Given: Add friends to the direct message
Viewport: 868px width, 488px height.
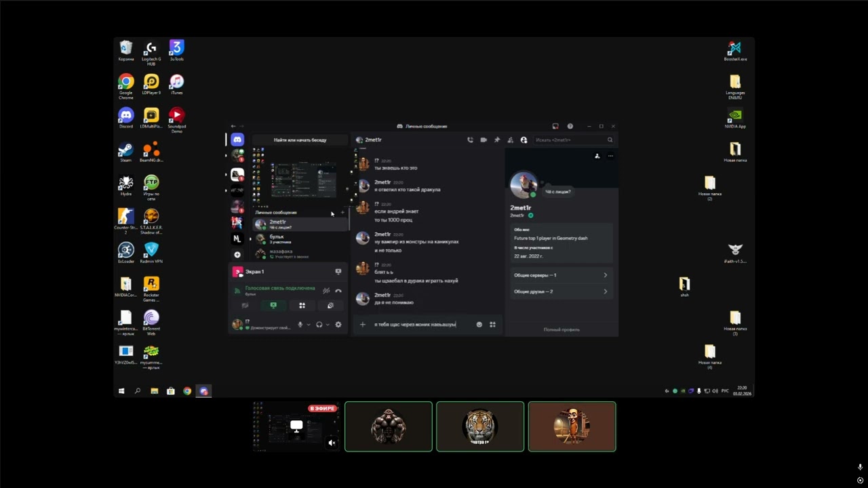Looking at the screenshot, I should tap(510, 140).
